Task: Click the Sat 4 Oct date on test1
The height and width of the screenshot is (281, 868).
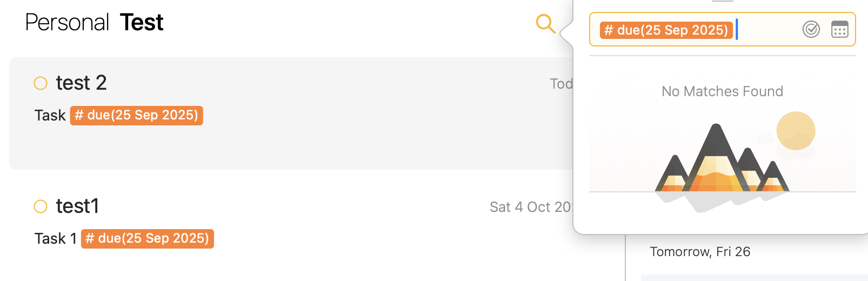Action: tap(531, 207)
